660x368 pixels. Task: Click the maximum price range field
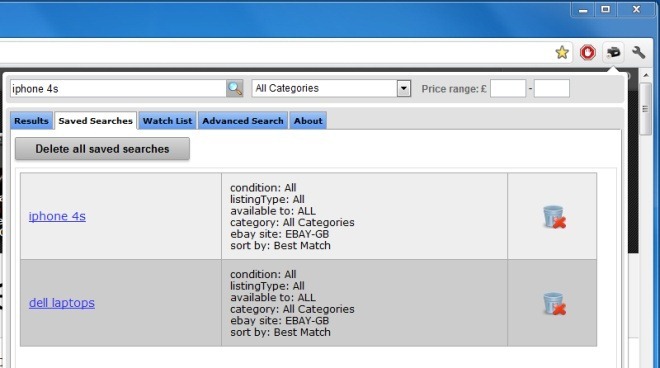pos(552,88)
